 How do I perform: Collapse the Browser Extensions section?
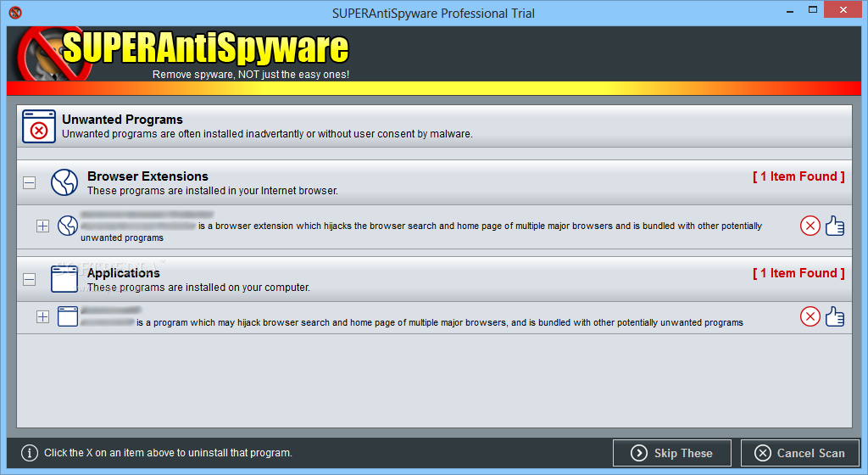coord(30,182)
